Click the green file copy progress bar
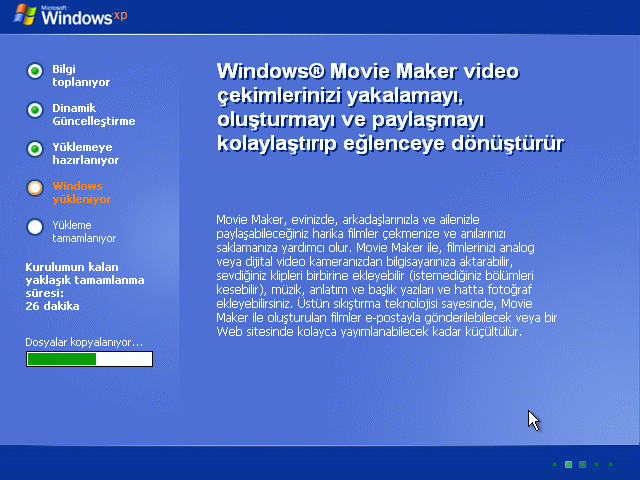The image size is (640, 480). pyautogui.click(x=89, y=359)
